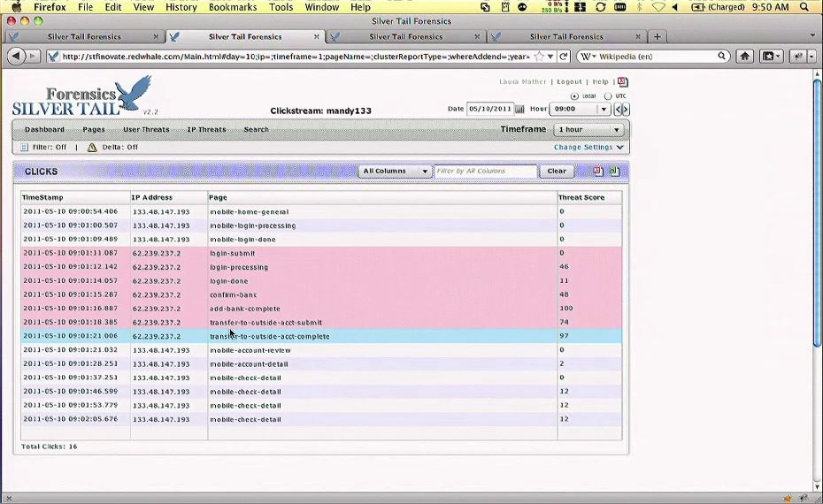823x504 pixels.
Task: Reload the page with refresh icon
Action: [564, 56]
